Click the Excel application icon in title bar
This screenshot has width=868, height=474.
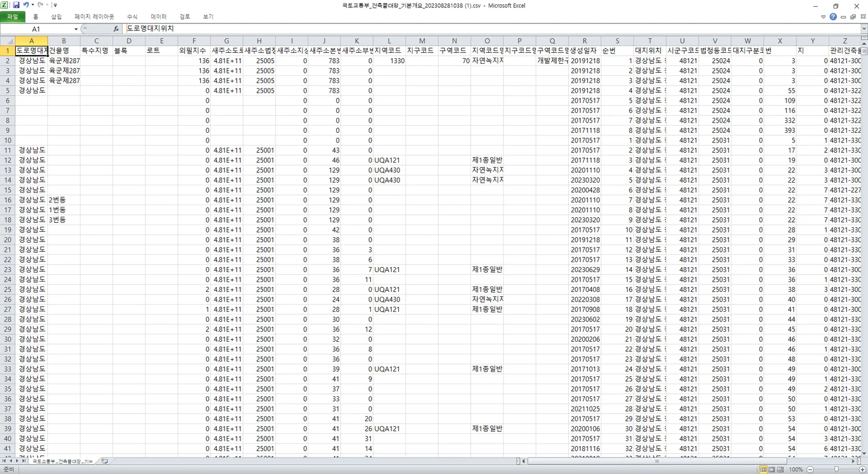tap(5, 5)
